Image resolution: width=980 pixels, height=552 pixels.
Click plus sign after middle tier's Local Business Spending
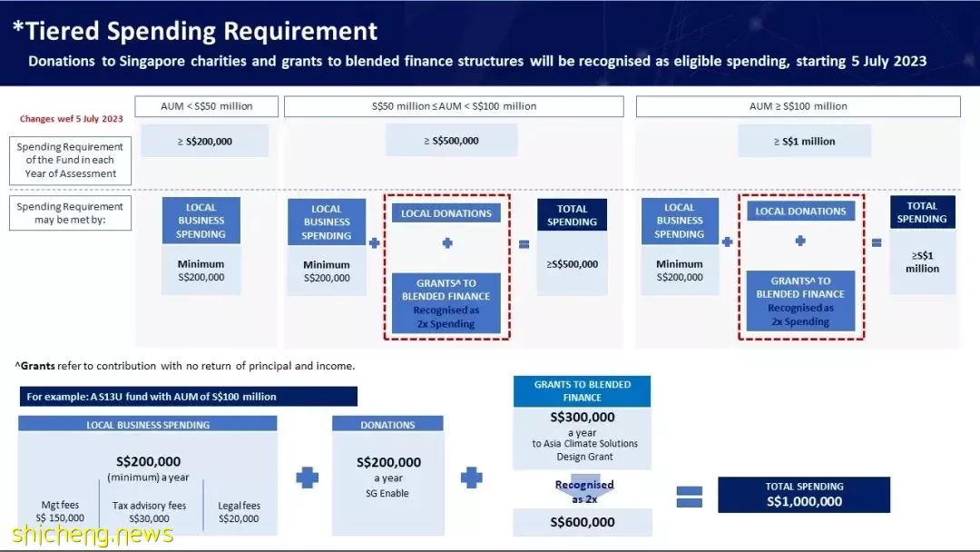coord(375,243)
